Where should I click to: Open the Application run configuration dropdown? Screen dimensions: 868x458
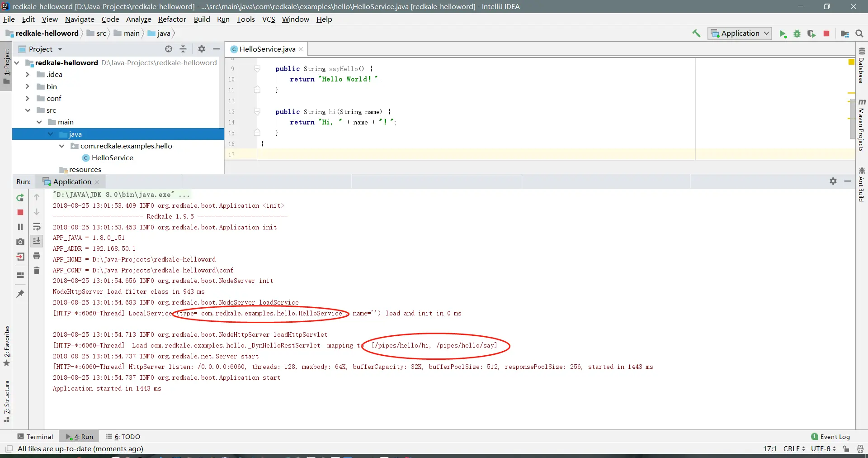740,33
